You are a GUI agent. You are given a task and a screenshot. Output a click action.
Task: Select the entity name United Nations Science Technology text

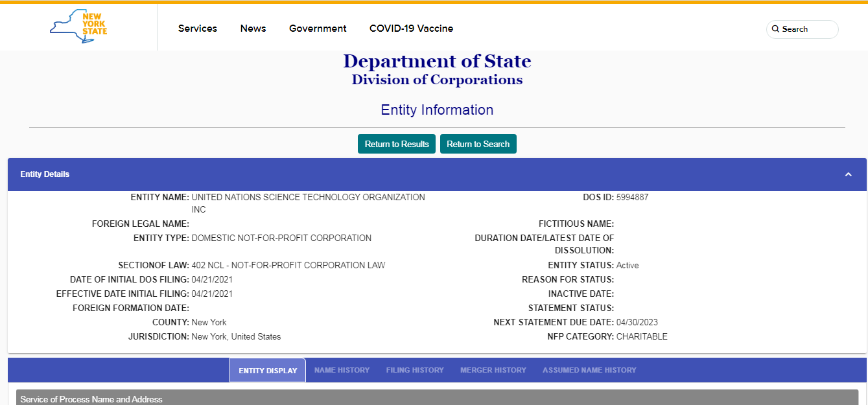(309, 203)
